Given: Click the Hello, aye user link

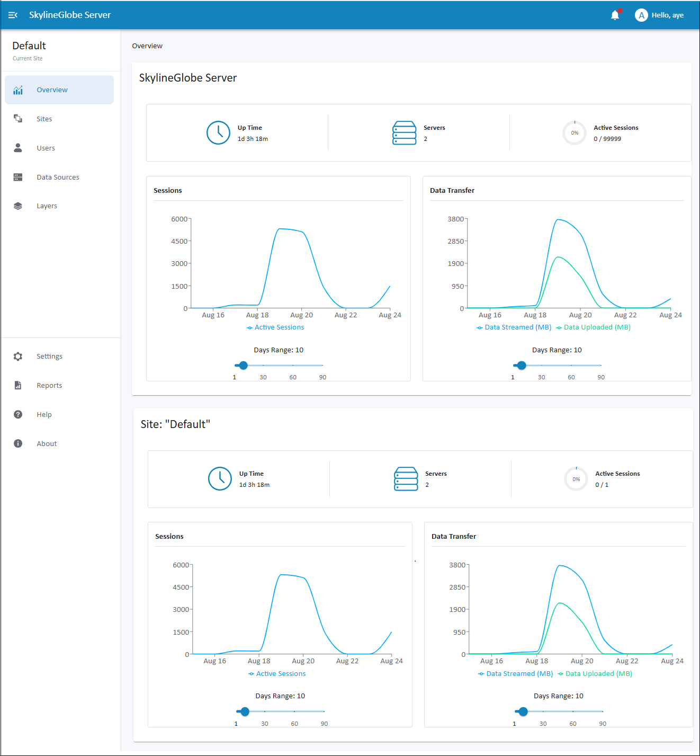Looking at the screenshot, I should 667,15.
